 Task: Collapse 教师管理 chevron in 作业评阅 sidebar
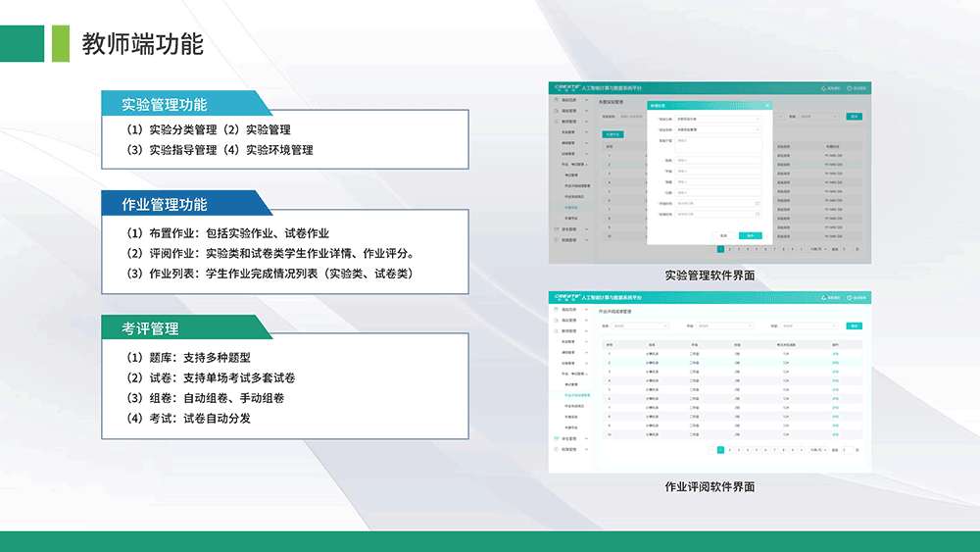click(586, 330)
